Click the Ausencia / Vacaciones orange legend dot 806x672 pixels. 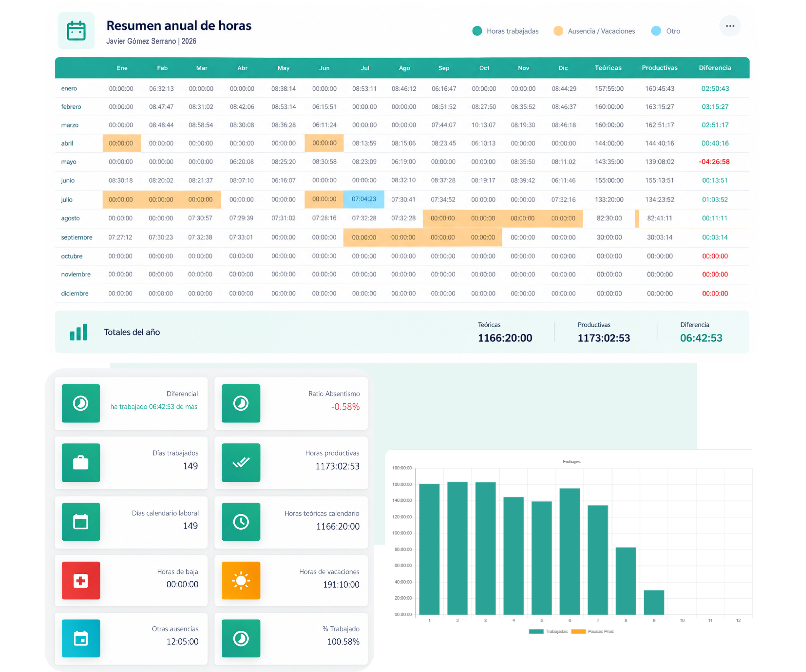[559, 31]
